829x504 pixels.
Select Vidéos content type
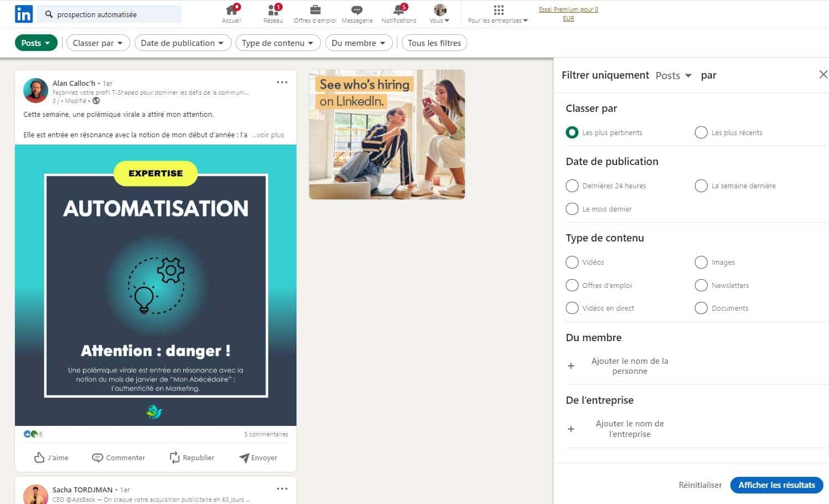(572, 262)
